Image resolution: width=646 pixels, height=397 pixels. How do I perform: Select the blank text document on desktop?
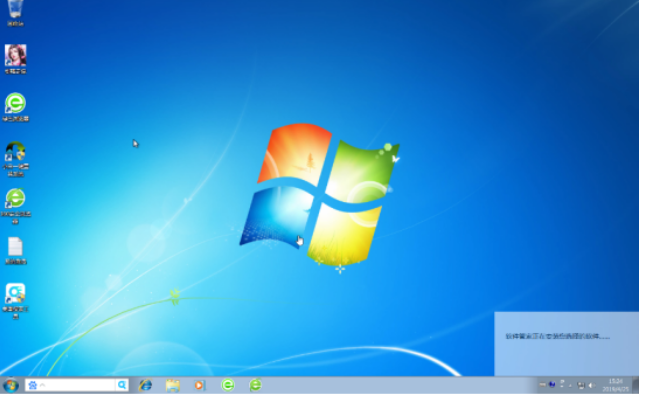point(16,251)
